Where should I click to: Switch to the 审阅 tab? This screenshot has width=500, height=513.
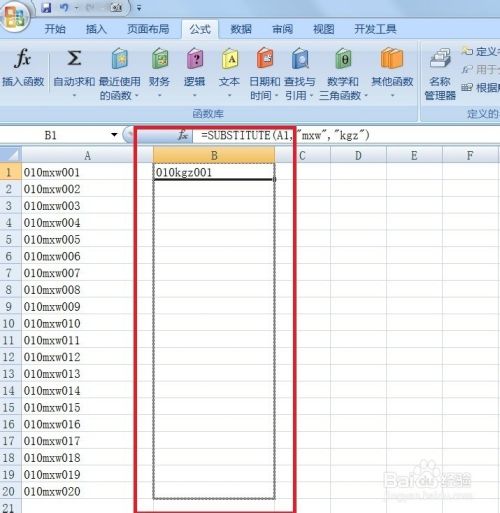pos(282,29)
